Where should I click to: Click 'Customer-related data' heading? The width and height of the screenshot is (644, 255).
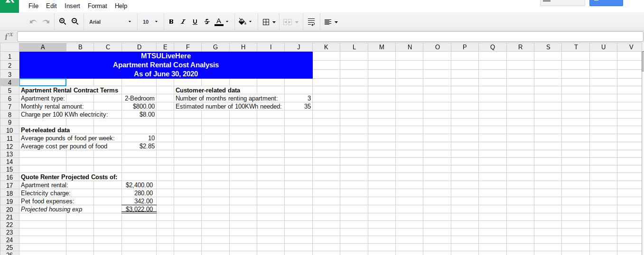click(208, 90)
